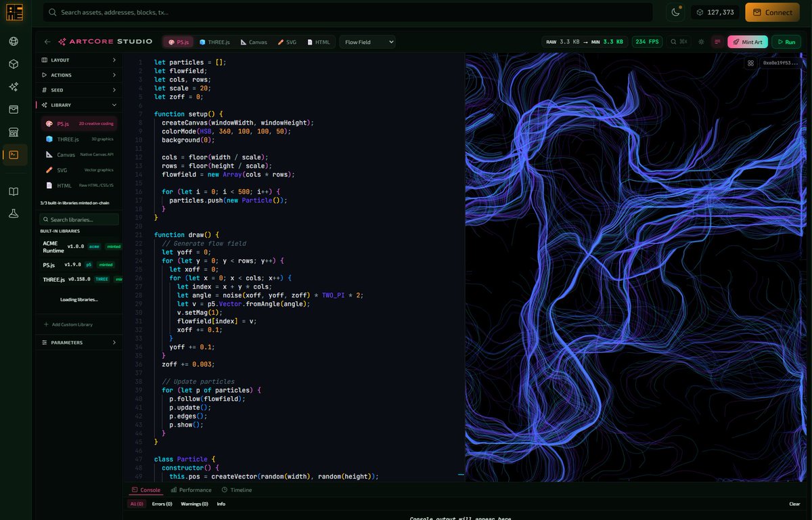Click the ARTCORE STUDIO logo
This screenshot has height=520, width=812.
pos(105,41)
